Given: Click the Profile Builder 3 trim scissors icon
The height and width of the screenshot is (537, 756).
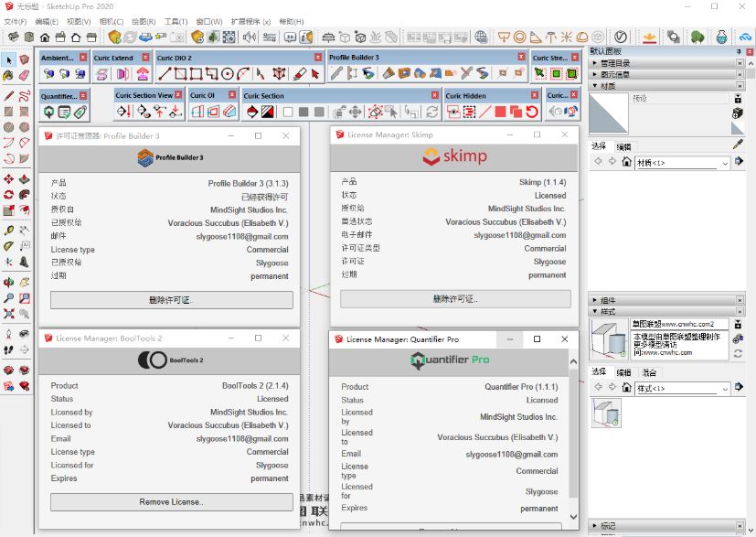Looking at the screenshot, I should pos(465,73).
